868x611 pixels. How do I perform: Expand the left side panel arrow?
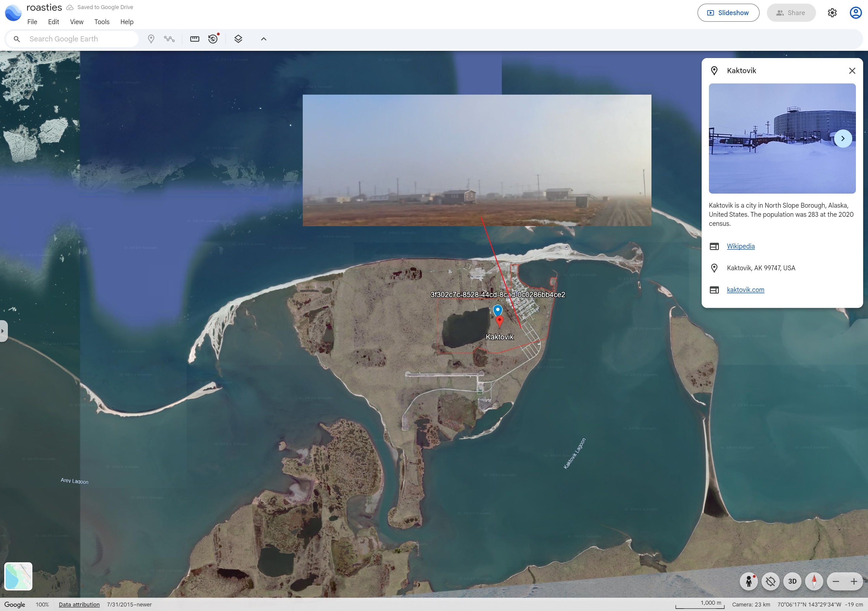click(3, 331)
